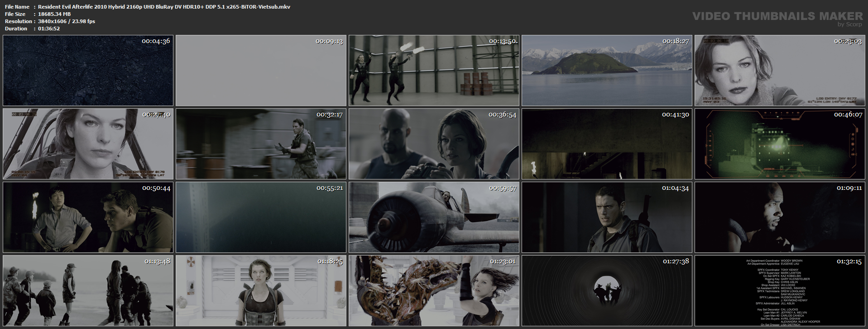Click the 01:32:15 timestamp label
Viewport: 868px width, 329px height.
coord(849,261)
